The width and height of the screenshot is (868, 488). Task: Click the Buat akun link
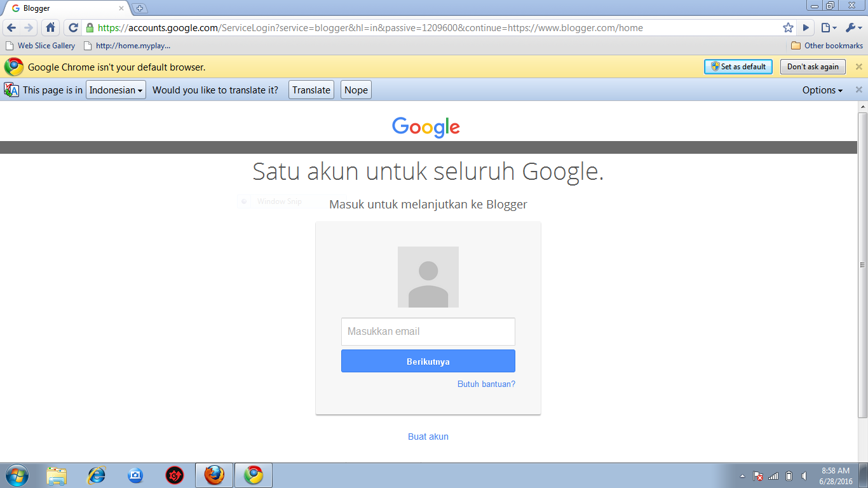click(x=428, y=437)
